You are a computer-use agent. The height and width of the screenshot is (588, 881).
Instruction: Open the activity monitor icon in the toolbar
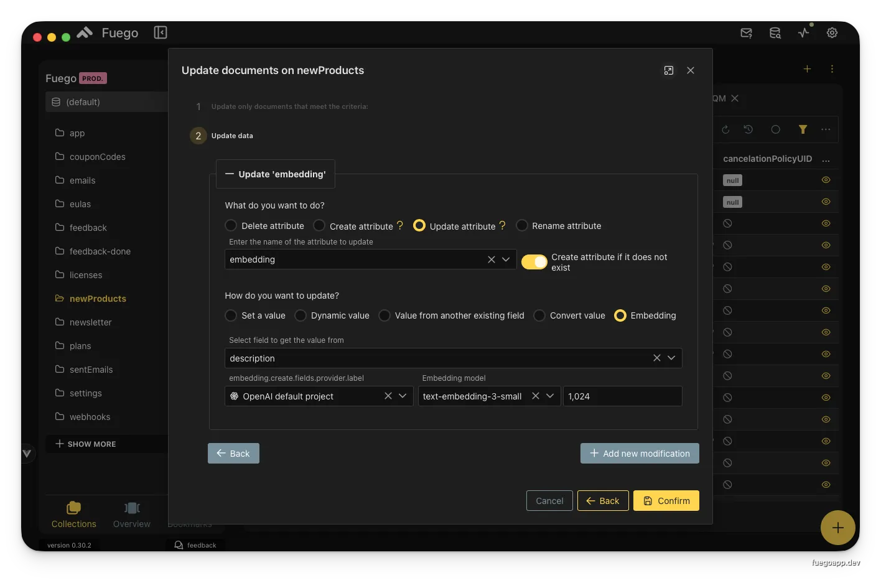pyautogui.click(x=803, y=33)
